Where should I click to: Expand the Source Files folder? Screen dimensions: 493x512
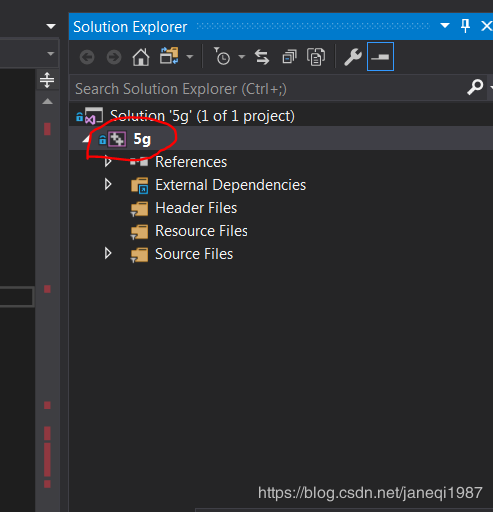pyautogui.click(x=108, y=254)
